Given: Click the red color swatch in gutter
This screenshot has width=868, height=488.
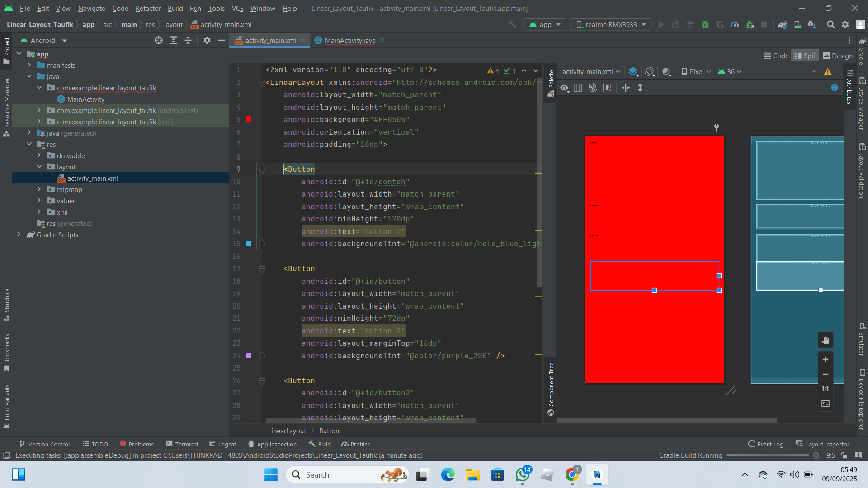Looking at the screenshot, I should (249, 119).
